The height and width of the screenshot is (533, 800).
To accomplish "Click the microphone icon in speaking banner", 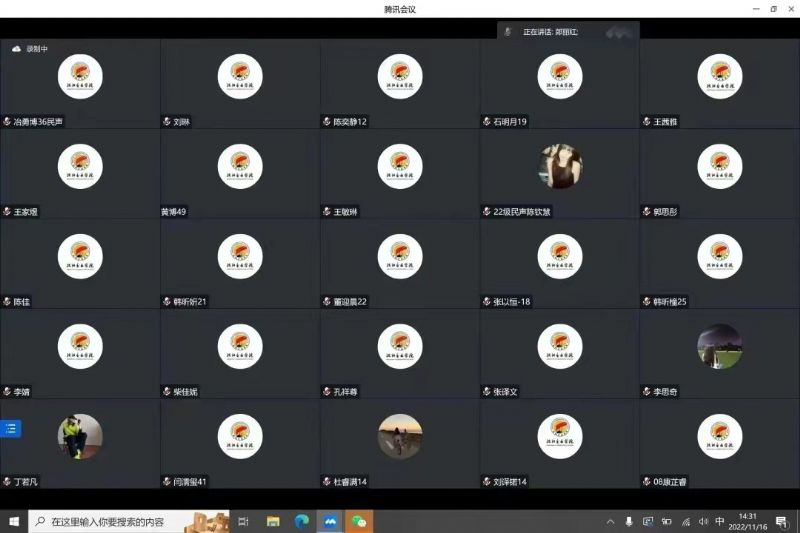I will (x=509, y=32).
